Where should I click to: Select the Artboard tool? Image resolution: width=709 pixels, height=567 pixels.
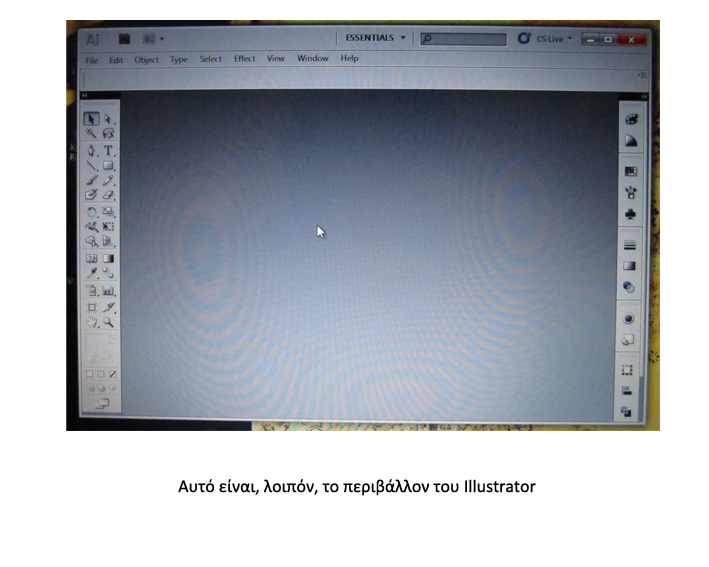tap(91, 307)
